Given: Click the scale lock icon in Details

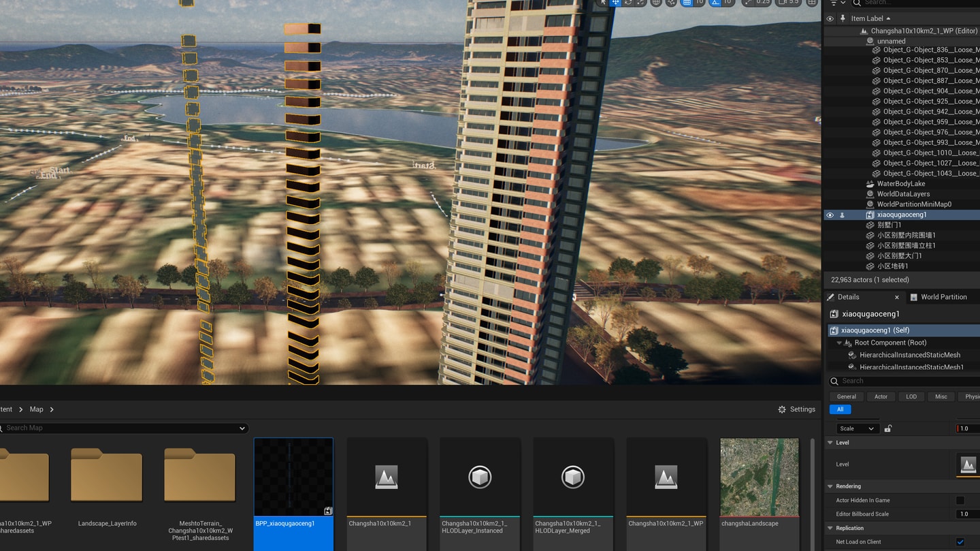Looking at the screenshot, I should tap(887, 428).
